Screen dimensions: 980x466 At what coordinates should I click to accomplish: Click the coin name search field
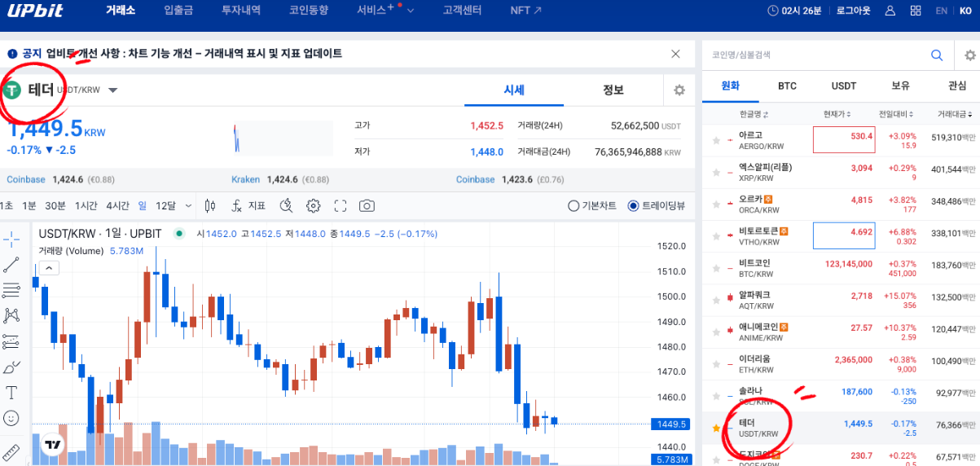(815, 55)
